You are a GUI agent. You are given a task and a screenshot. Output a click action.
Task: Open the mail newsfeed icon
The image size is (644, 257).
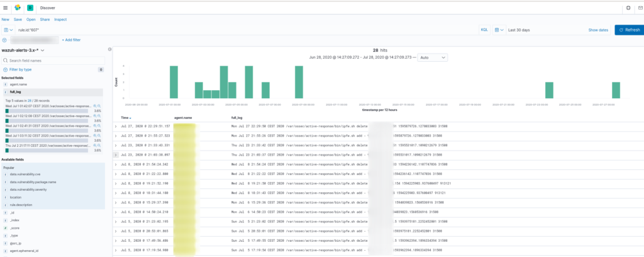point(640,8)
